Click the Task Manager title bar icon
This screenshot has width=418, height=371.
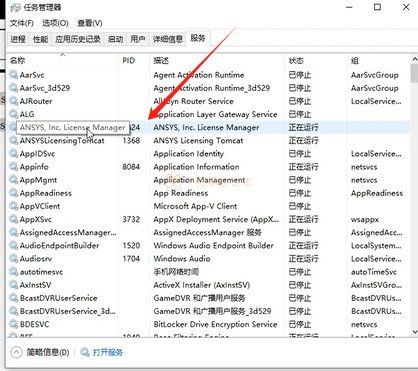[x=16, y=7]
